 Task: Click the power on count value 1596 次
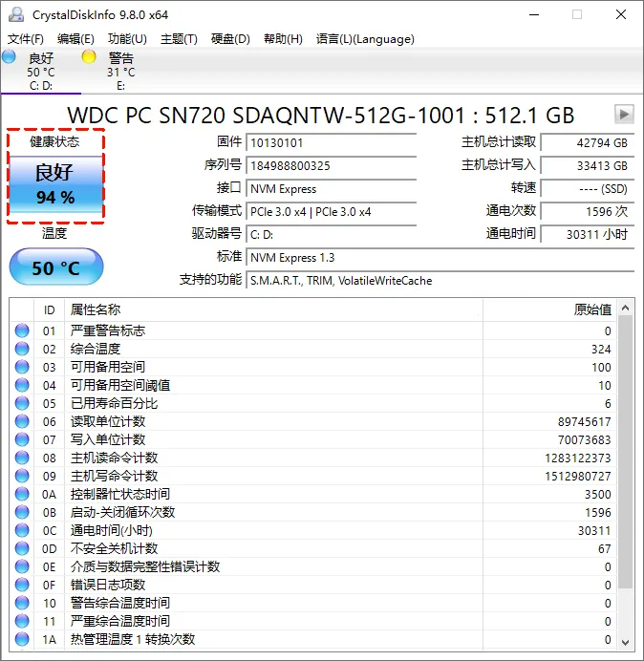pyautogui.click(x=588, y=212)
